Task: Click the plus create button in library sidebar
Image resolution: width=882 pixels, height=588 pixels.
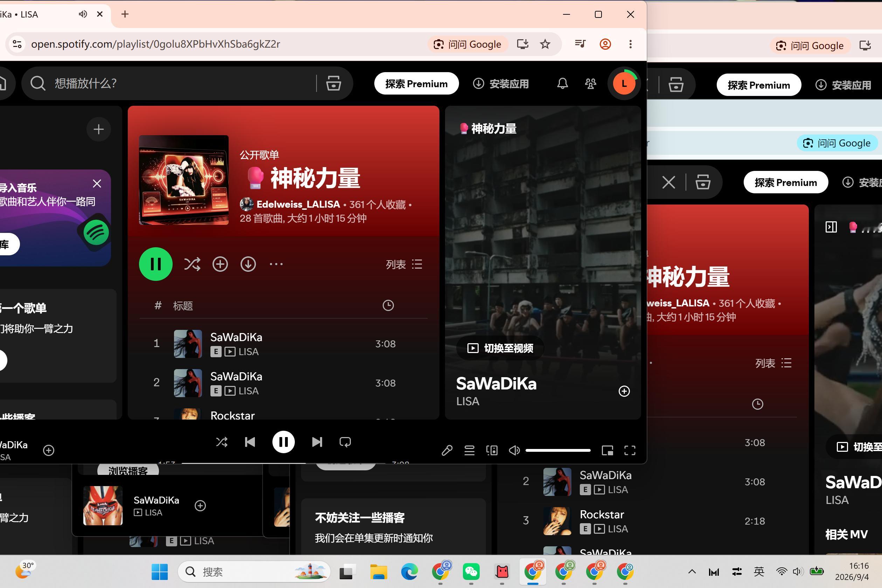Action: click(x=99, y=129)
